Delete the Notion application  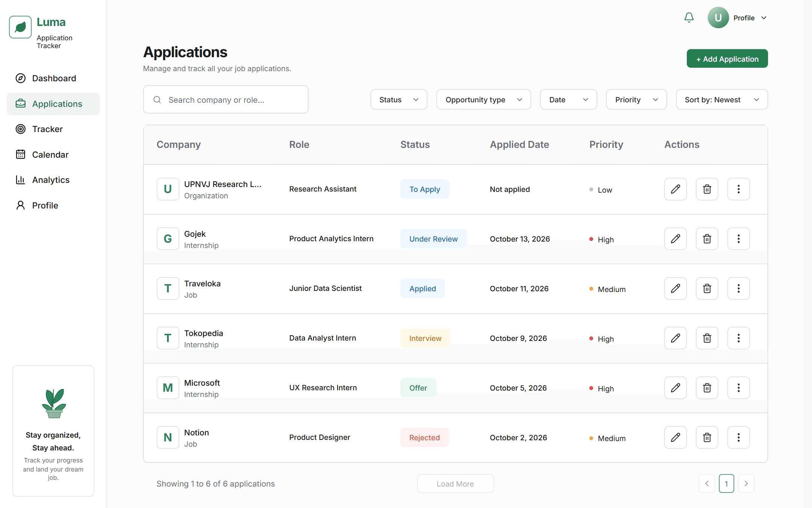coord(707,438)
